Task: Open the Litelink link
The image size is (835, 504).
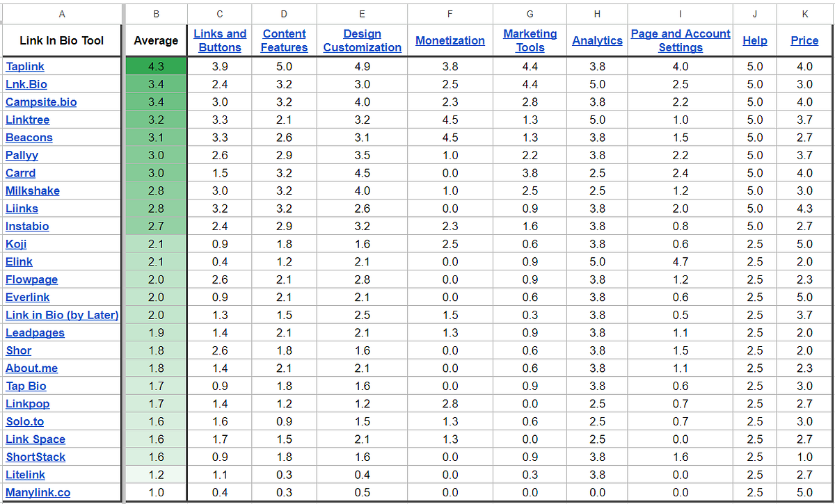Action: click(x=26, y=474)
